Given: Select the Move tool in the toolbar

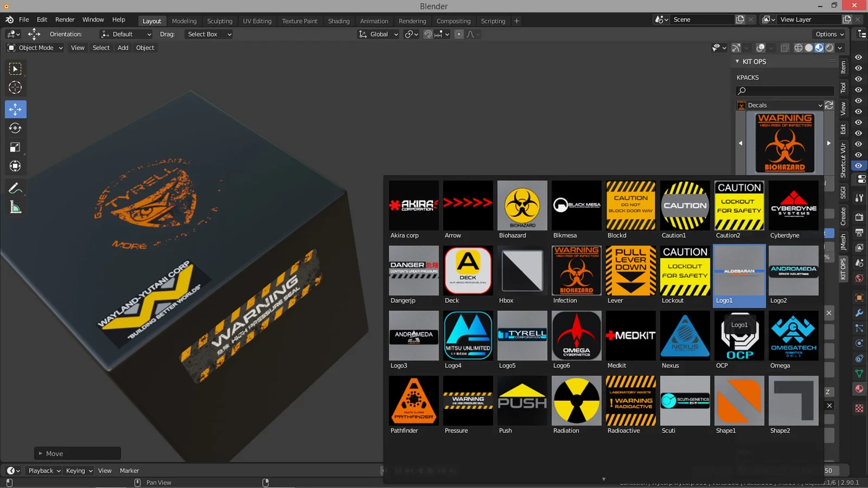Looking at the screenshot, I should point(15,109).
